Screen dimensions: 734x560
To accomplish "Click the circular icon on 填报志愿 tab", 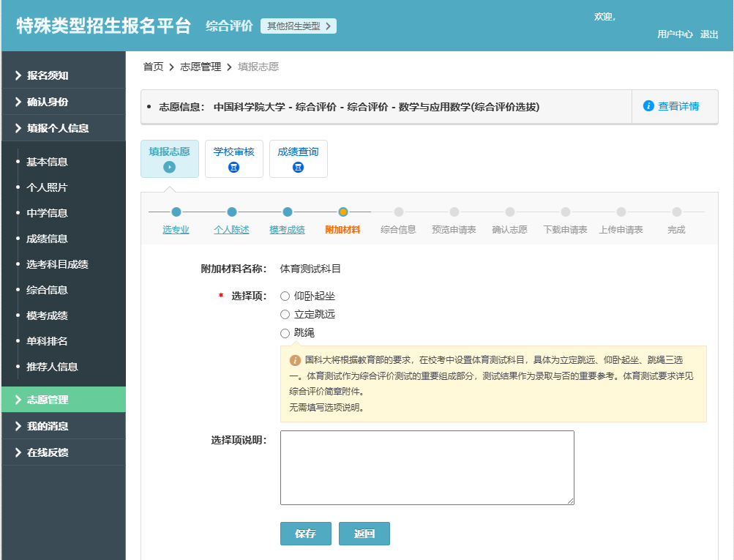I will coord(170,168).
